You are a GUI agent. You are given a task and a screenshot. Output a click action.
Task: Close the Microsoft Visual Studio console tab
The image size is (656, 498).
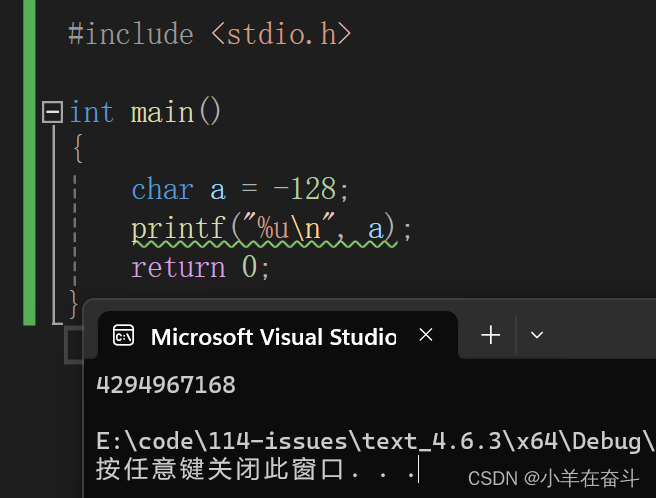pyautogui.click(x=426, y=336)
